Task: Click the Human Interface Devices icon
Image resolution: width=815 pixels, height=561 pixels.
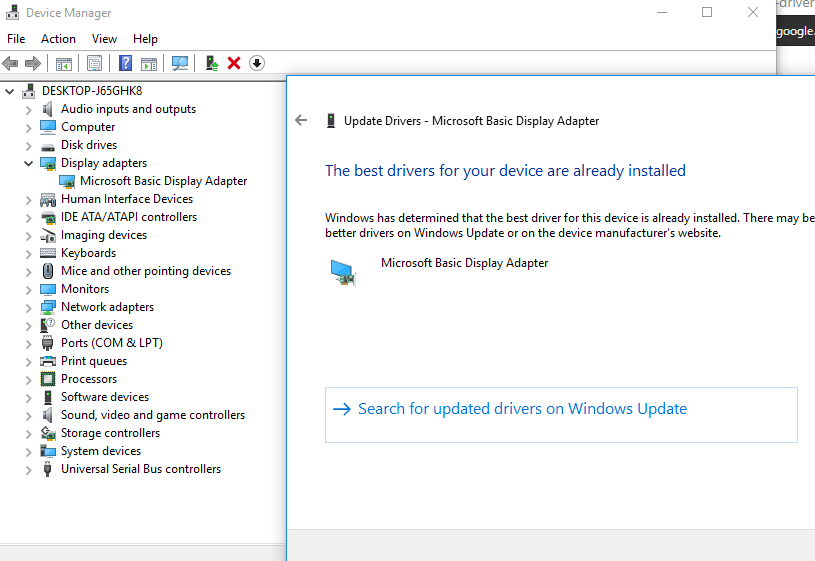Action: 48,199
